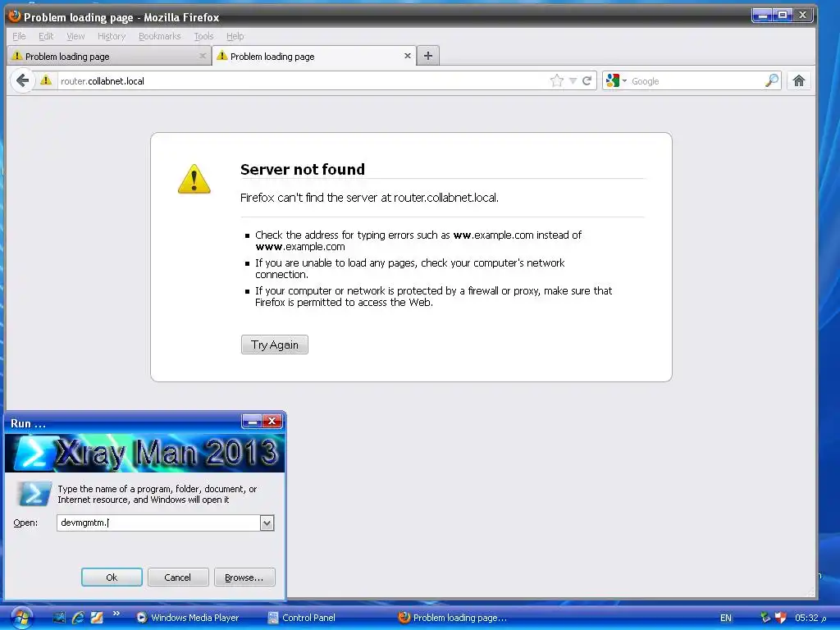This screenshot has width=840, height=630.
Task: Click the Open text field containing devmgmtm.
Action: tap(158, 523)
